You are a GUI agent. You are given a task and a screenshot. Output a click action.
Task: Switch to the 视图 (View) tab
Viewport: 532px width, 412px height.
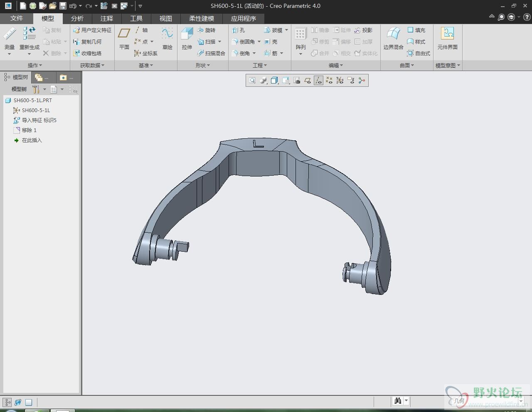point(166,18)
